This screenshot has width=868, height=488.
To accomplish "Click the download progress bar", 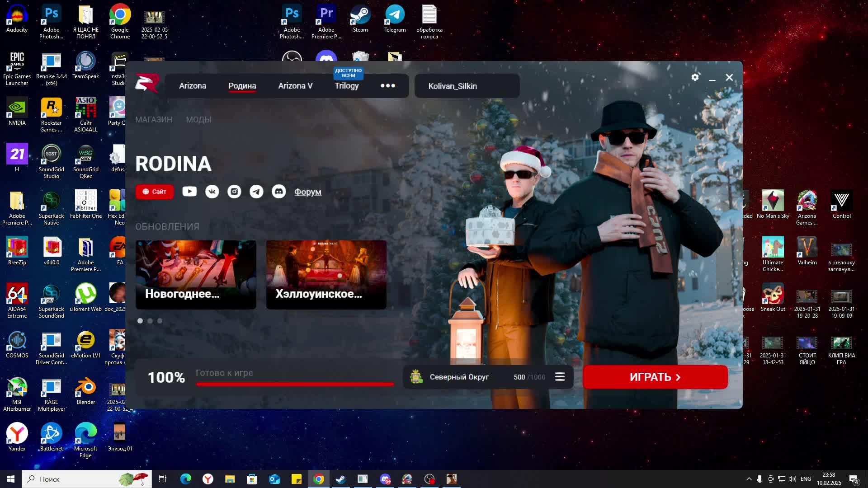I will (295, 384).
